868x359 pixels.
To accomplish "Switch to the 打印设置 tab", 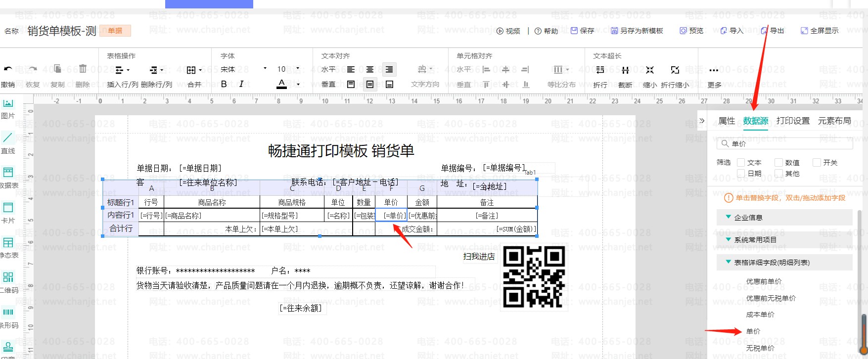I will 793,121.
